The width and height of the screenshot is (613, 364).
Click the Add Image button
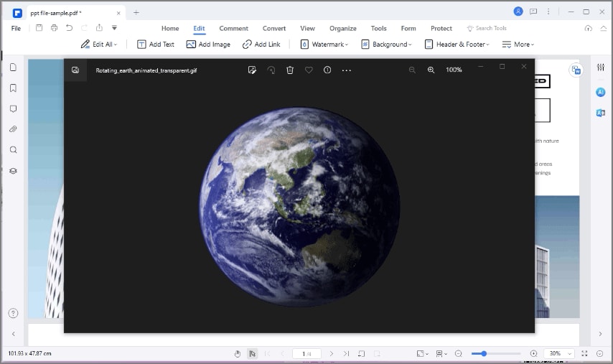coord(208,45)
